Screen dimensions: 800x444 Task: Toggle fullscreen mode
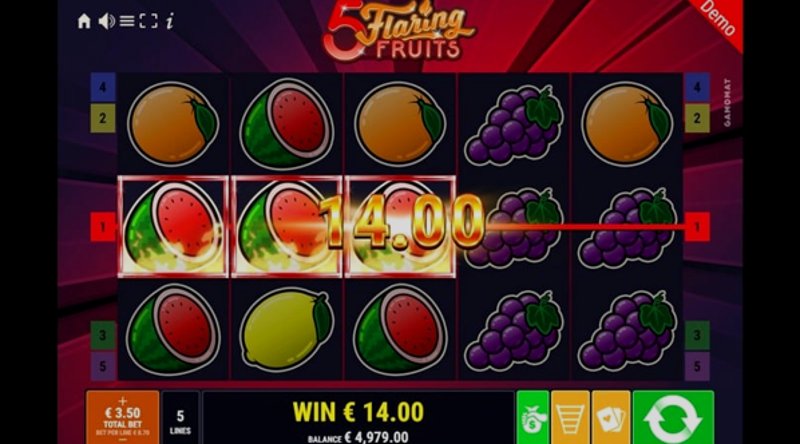148,21
